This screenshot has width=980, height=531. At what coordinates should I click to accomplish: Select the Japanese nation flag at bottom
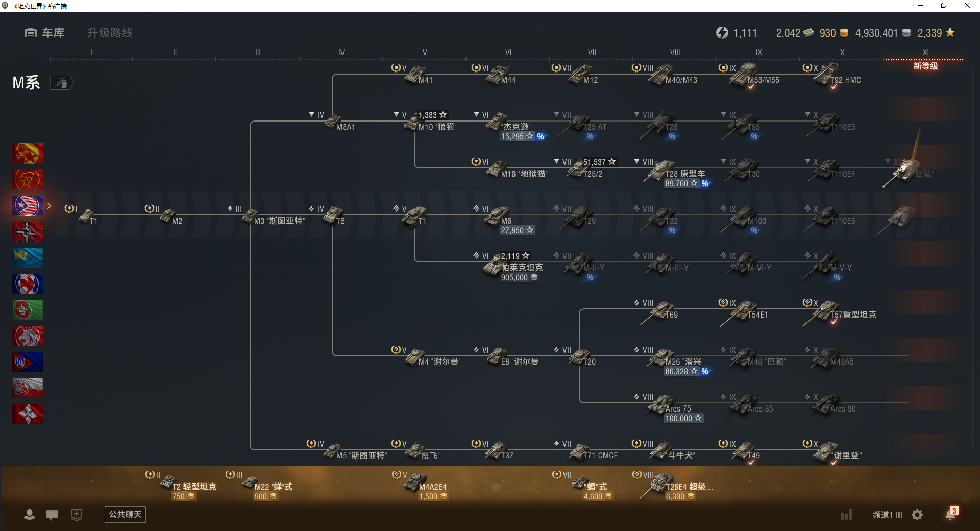28,414
